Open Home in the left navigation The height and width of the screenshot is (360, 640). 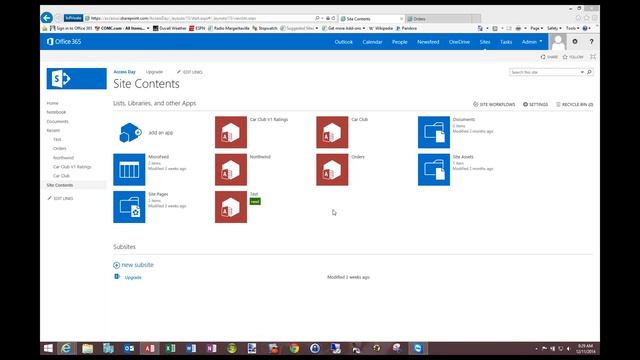pos(52,103)
